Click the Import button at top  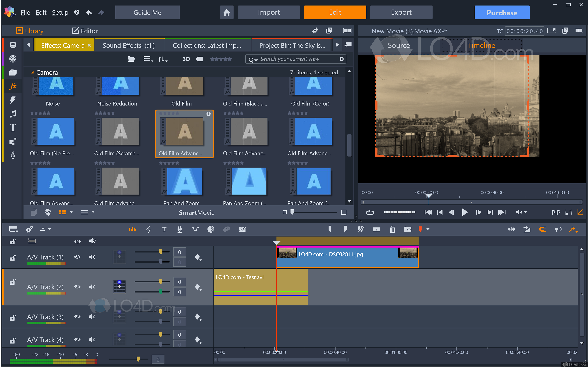tap(268, 12)
